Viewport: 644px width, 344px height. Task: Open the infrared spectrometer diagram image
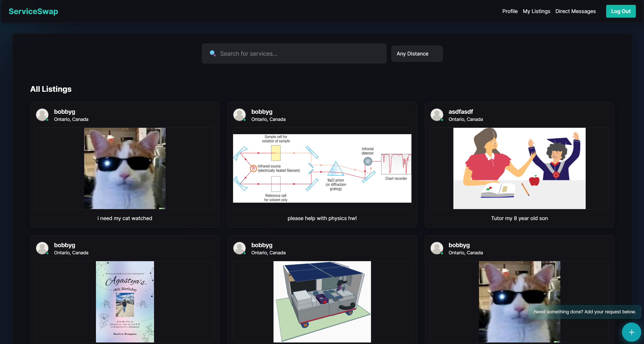pos(322,168)
